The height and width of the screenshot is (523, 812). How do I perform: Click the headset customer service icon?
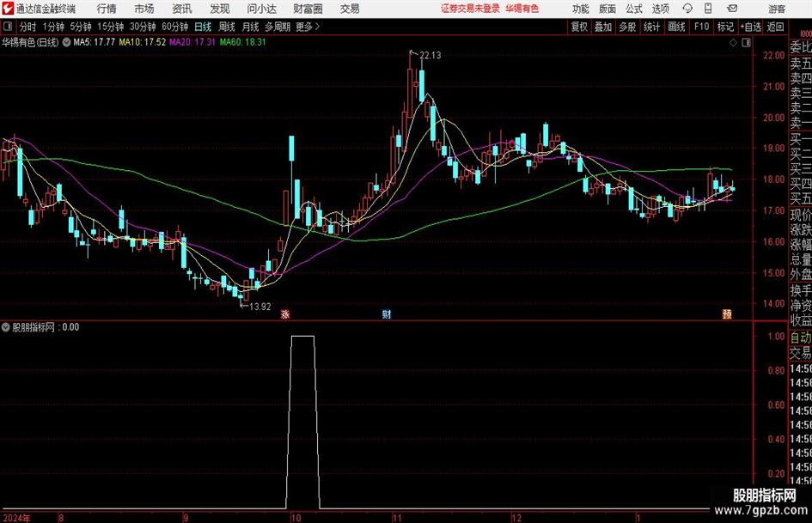pyautogui.click(x=687, y=9)
